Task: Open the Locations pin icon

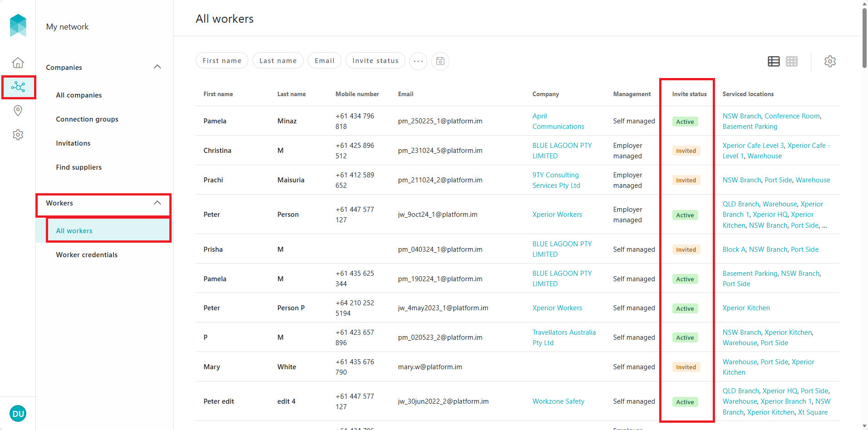Action: (18, 111)
